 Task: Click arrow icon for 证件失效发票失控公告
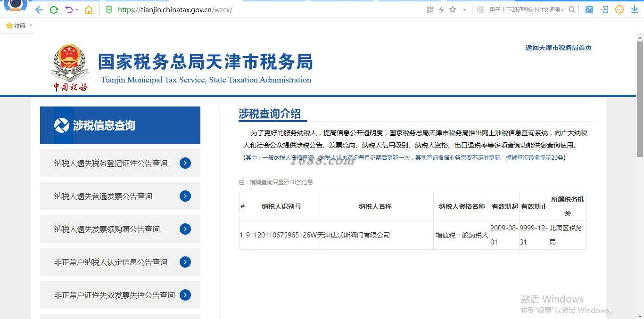185,295
